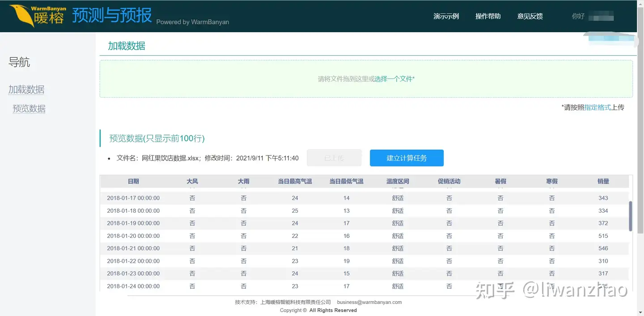Select the 2018-01-19 00:00:00 date cell
The image size is (644, 316).
[x=133, y=223]
